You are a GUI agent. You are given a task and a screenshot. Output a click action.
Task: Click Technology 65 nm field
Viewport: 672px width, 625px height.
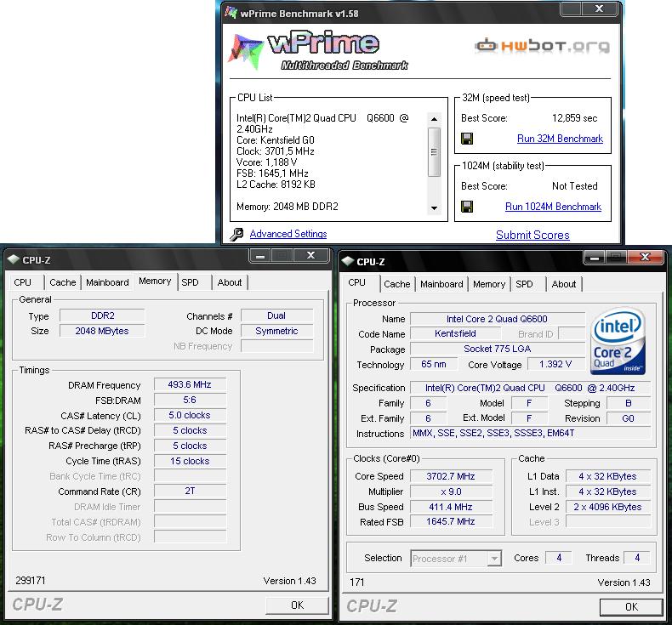[x=433, y=364]
